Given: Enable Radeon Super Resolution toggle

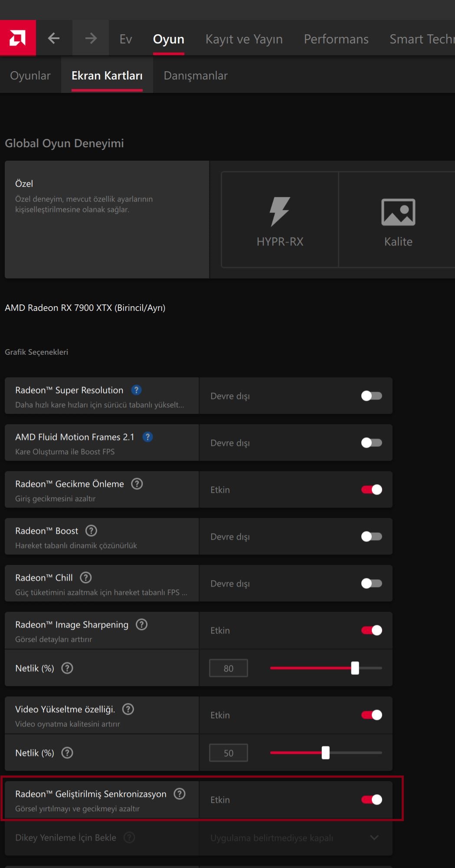Looking at the screenshot, I should [372, 396].
